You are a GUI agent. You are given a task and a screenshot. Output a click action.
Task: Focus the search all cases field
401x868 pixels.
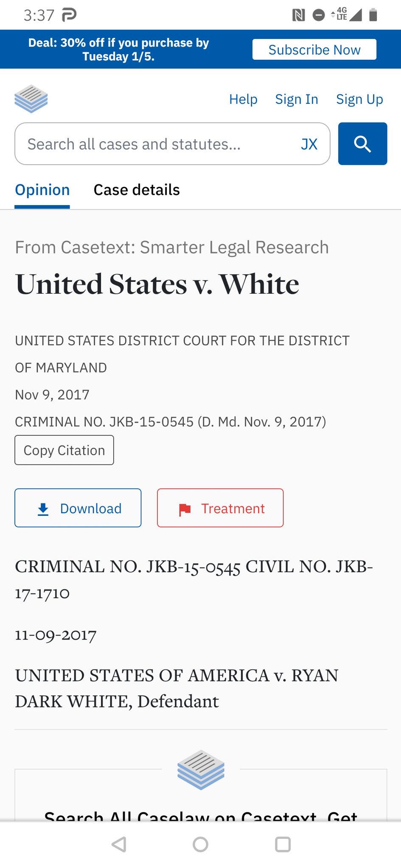click(x=157, y=144)
